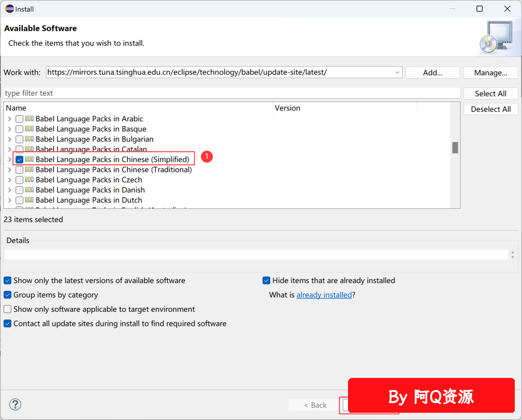The width and height of the screenshot is (522, 420).
Task: Click the Eclipse logo in the title bar
Action: coord(9,9)
